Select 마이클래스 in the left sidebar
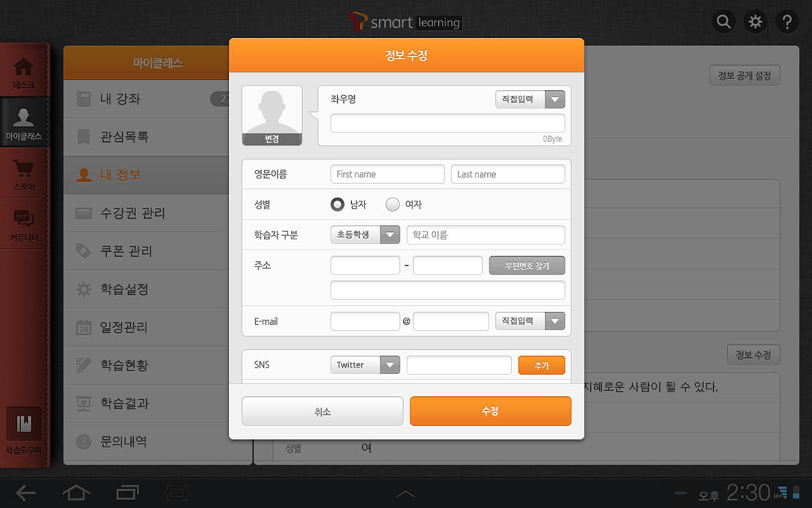The image size is (812, 508). pos(24,122)
